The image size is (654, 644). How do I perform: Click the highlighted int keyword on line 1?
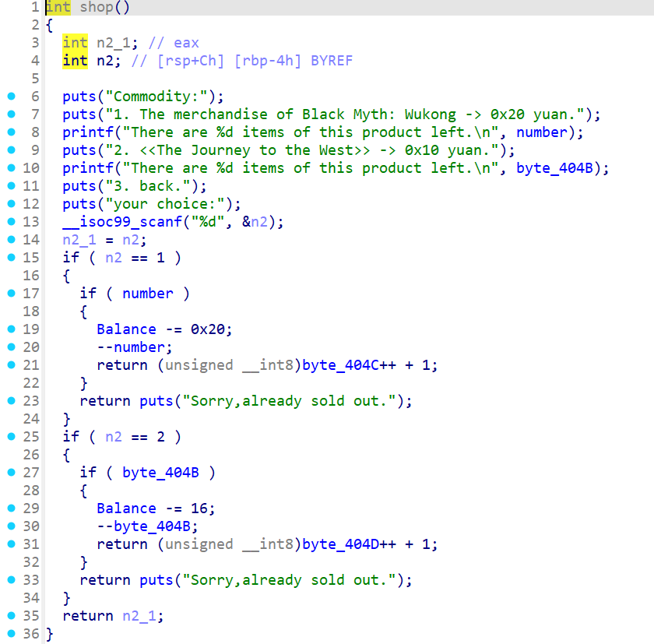[58, 7]
